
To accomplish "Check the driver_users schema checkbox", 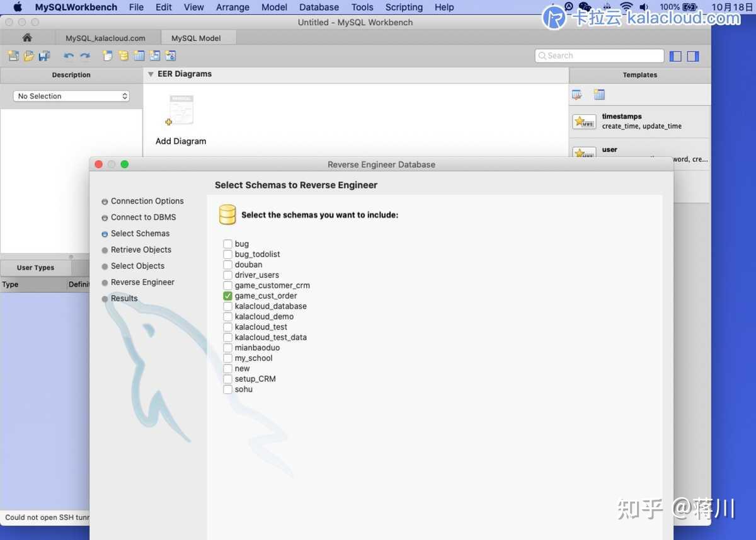I will pyautogui.click(x=227, y=275).
